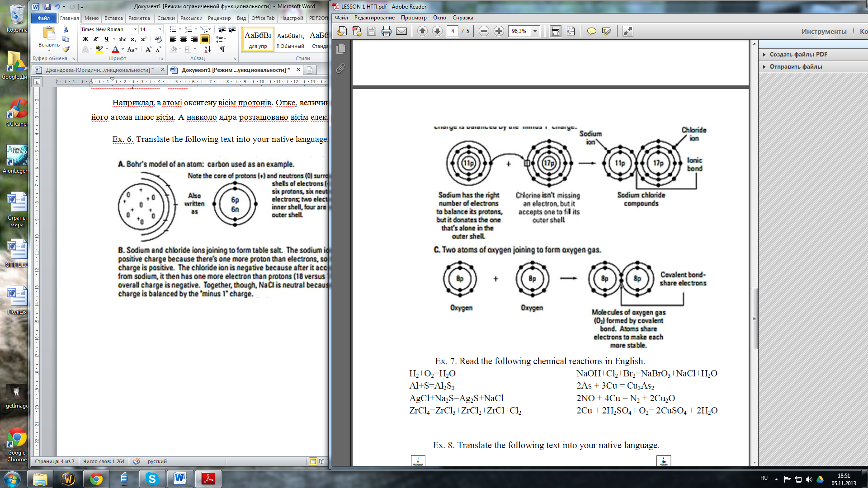Expand Создать файлы PDF panel section
Viewport: 868px width, 488px height.
coord(798,54)
